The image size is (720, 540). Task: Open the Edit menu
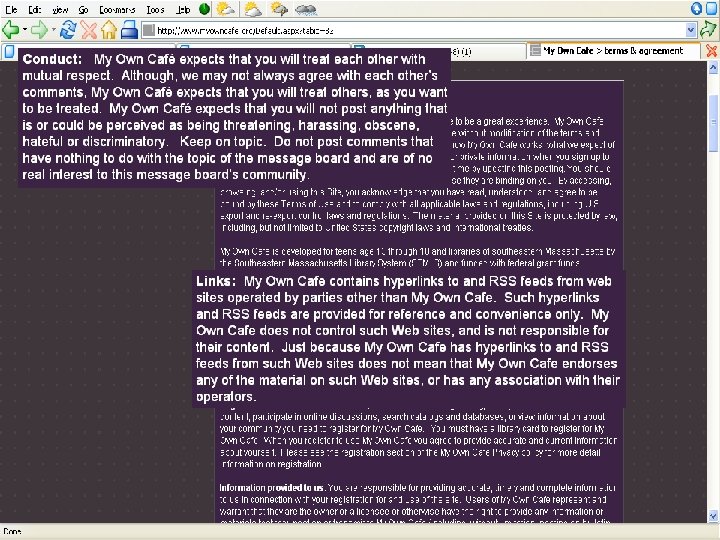coord(35,9)
